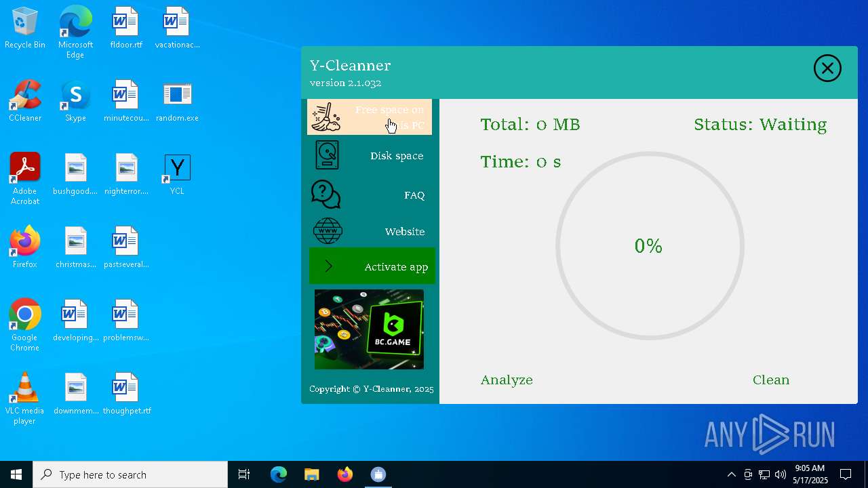The width and height of the screenshot is (868, 488).
Task: Show hidden system tray icons
Action: pyautogui.click(x=731, y=474)
